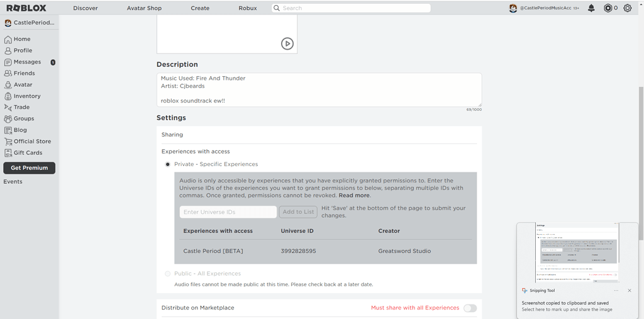Open the Create menu item
This screenshot has height=319, width=644.
coord(200,8)
